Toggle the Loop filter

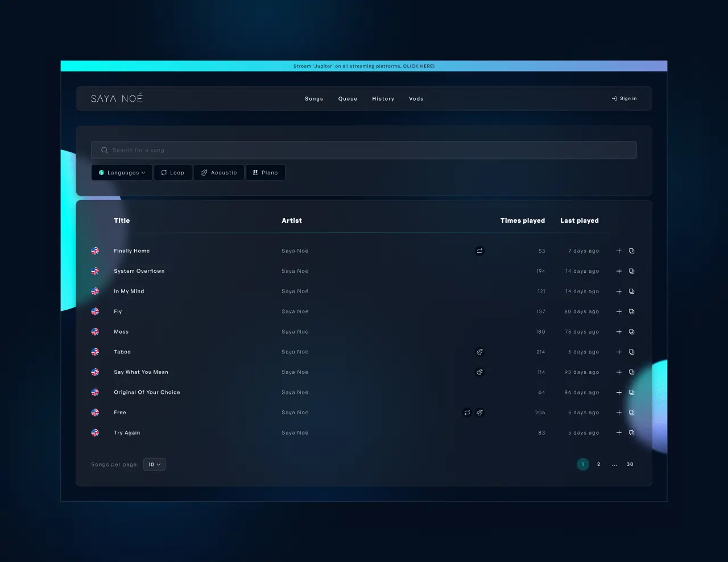point(173,172)
